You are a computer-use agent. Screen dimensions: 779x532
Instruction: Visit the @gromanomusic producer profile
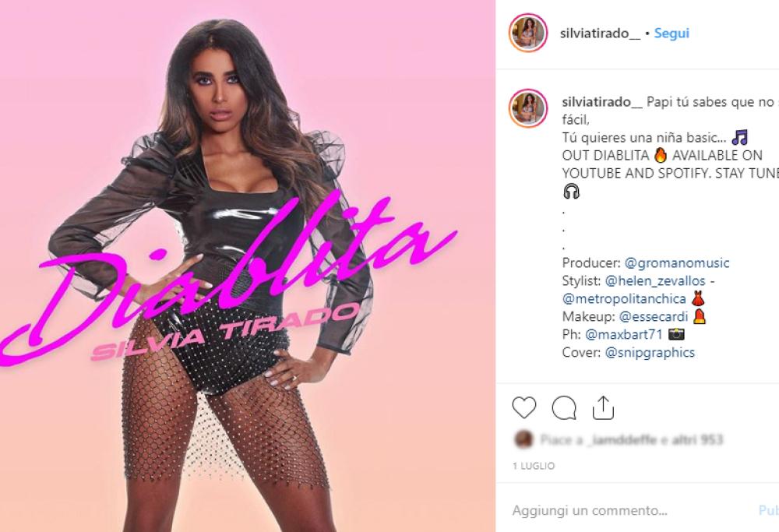coord(677,262)
